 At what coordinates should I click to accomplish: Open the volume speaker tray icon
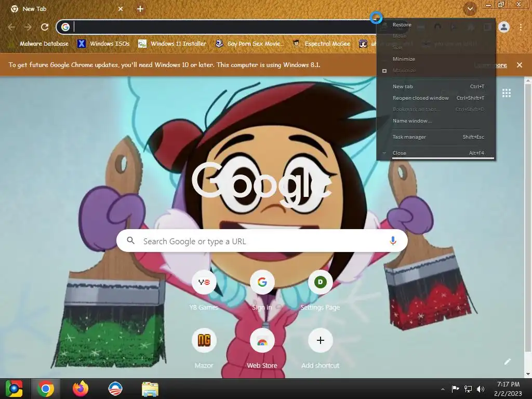coord(481,389)
